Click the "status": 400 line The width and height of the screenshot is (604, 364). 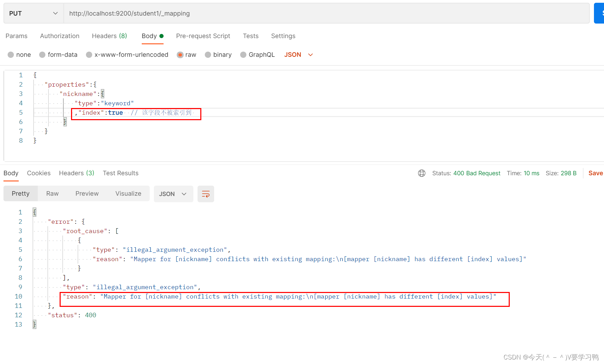click(72, 315)
